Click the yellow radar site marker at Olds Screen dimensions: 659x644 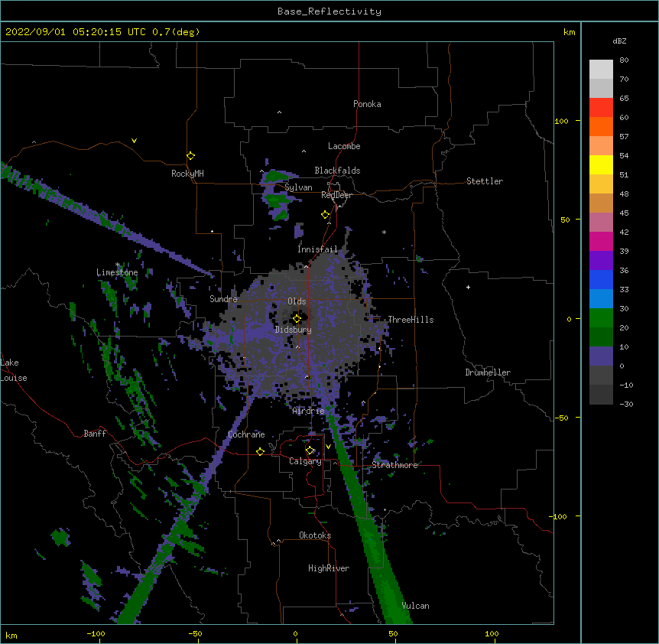tap(297, 319)
